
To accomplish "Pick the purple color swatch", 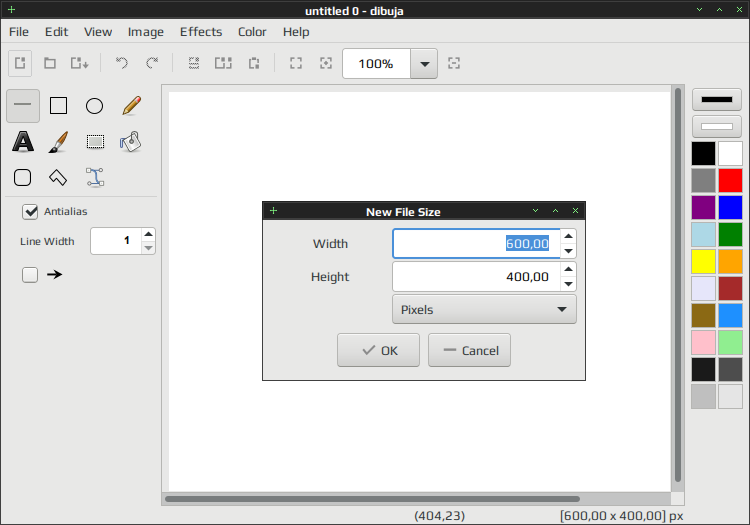I will [x=703, y=208].
